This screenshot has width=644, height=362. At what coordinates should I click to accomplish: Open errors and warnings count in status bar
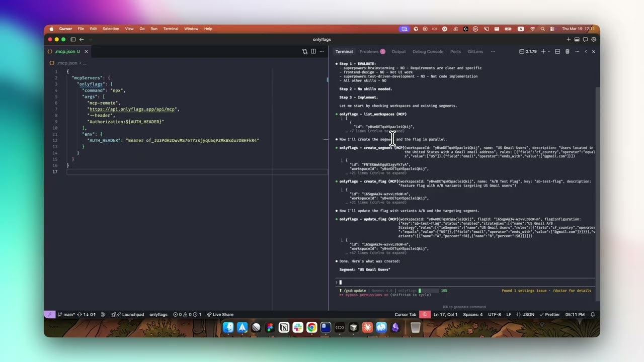(187, 314)
